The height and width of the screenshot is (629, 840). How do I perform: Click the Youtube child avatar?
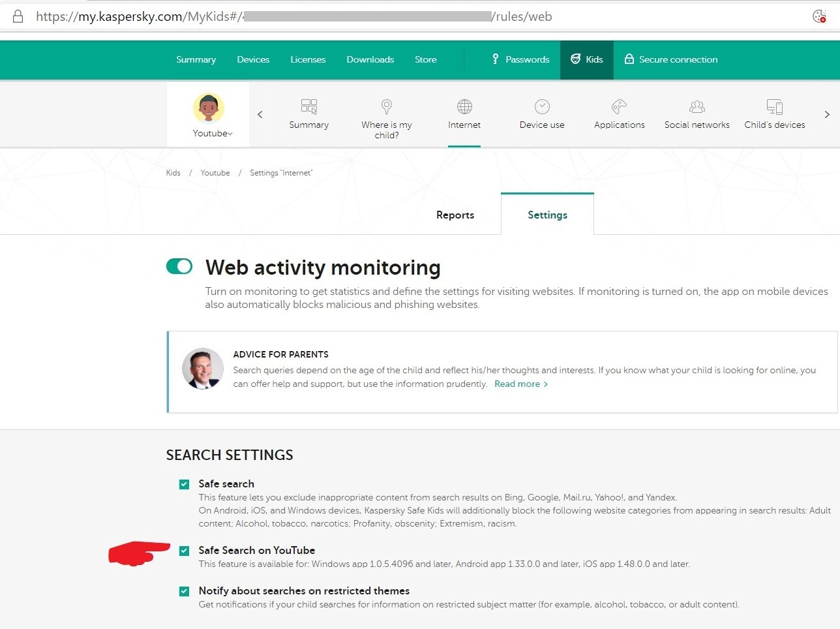coord(209,108)
